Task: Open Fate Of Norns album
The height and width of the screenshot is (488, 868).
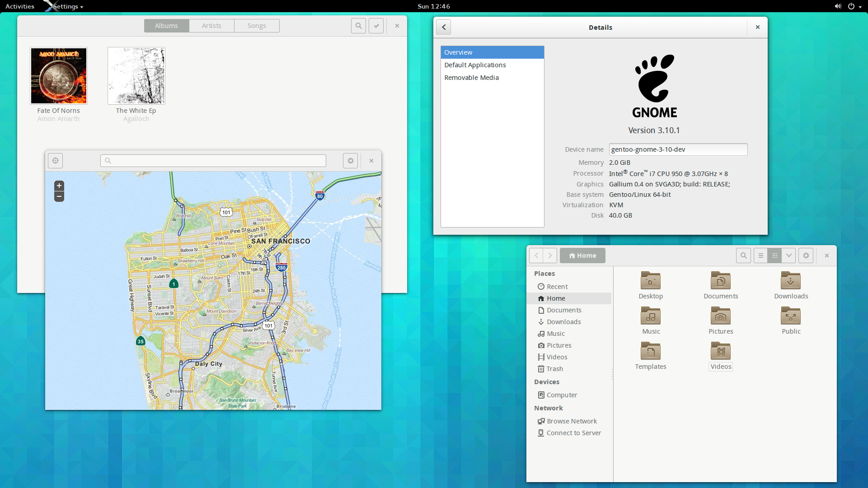Action: pos(59,76)
